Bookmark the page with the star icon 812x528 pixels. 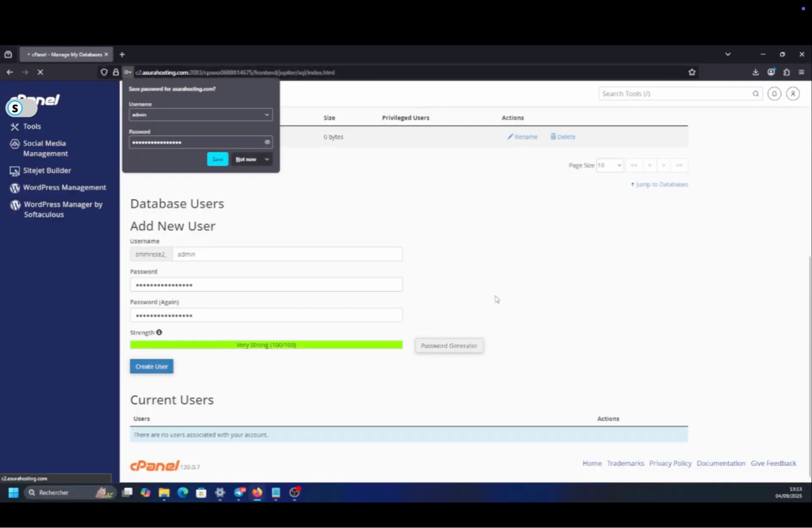pyautogui.click(x=692, y=72)
